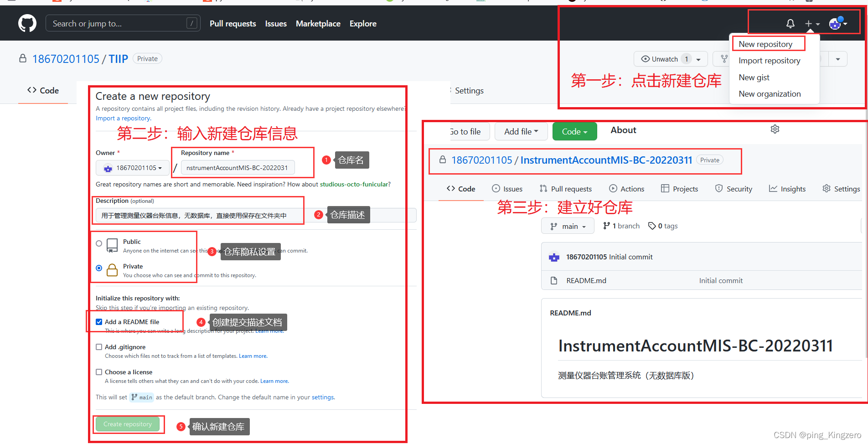
Task: Open the Actions tab
Action: [626, 189]
